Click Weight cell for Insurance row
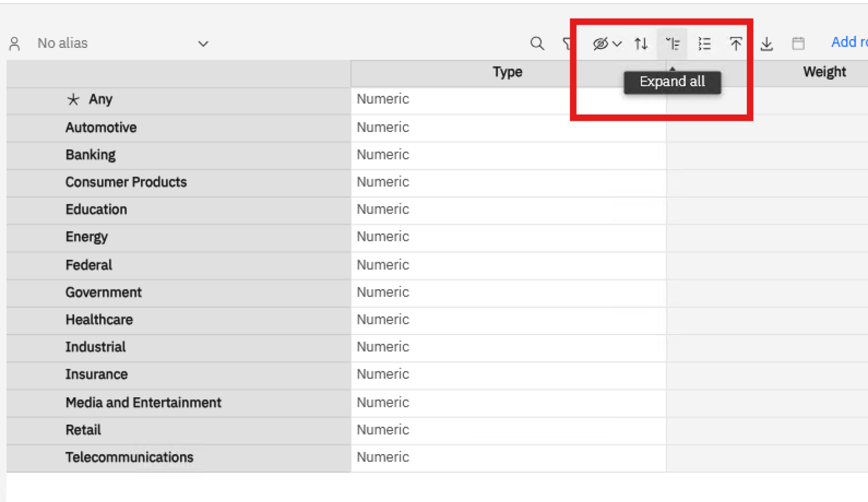 767,375
